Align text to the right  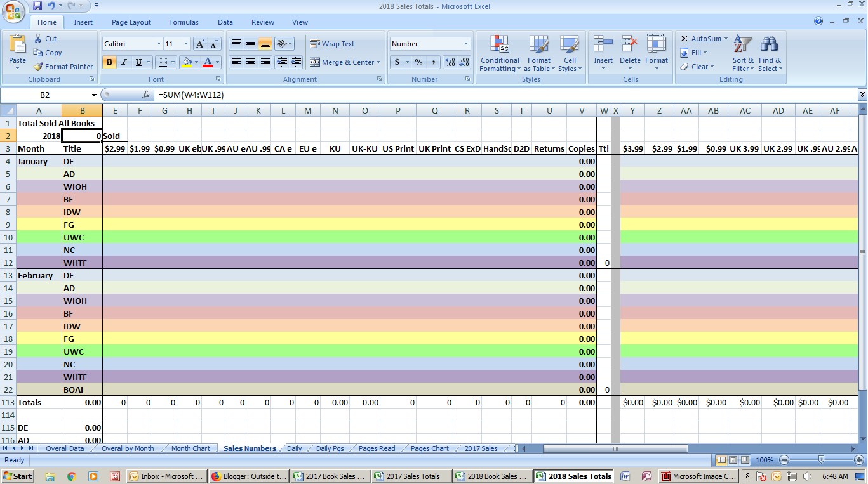pos(265,62)
